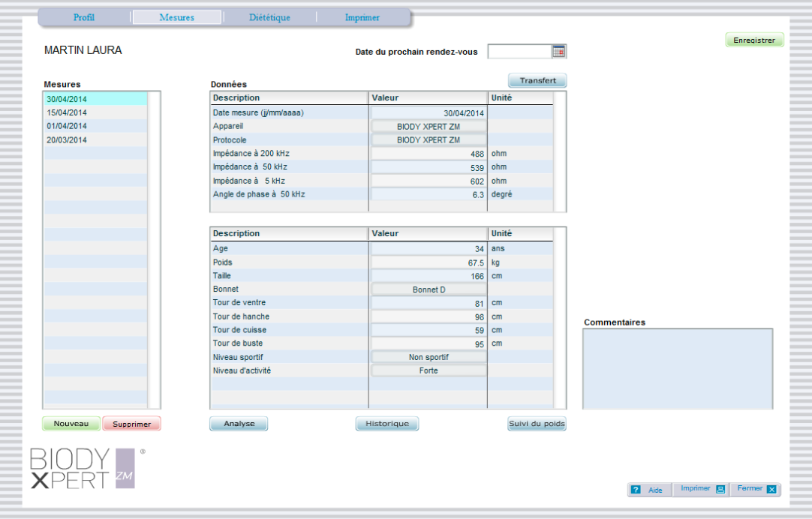Screen dimensions: 812x519
Task: Open the calendar date picker icon
Action: (x=559, y=52)
